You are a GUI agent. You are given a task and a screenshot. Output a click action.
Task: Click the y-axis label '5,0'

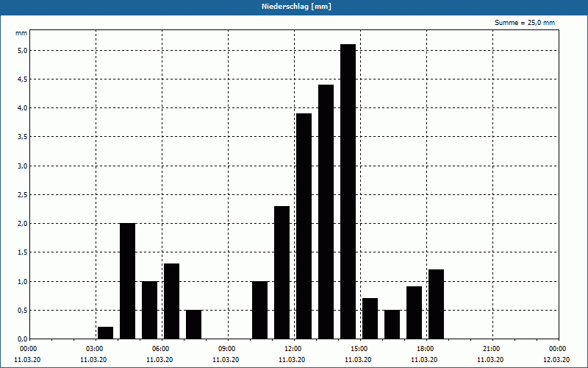pyautogui.click(x=23, y=50)
